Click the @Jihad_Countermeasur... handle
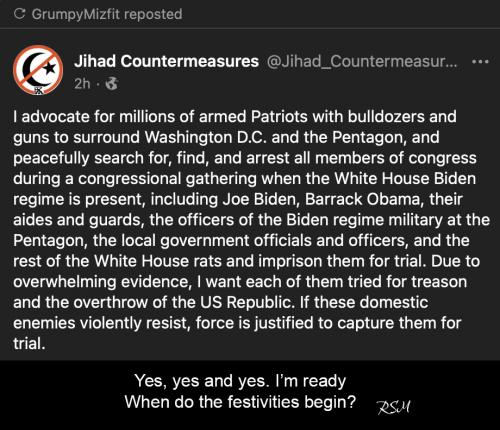Viewport: 500px width, 430px height. (362, 61)
